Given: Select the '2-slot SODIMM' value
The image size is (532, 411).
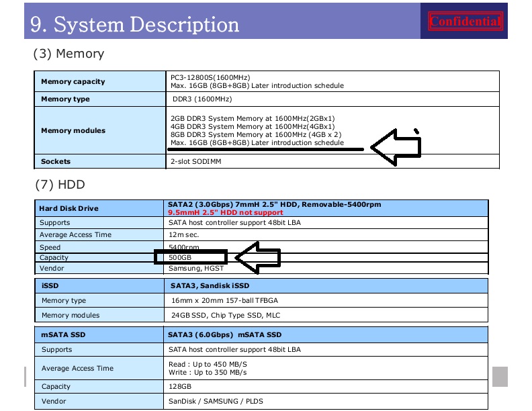Looking at the screenshot, I should tap(195, 161).
